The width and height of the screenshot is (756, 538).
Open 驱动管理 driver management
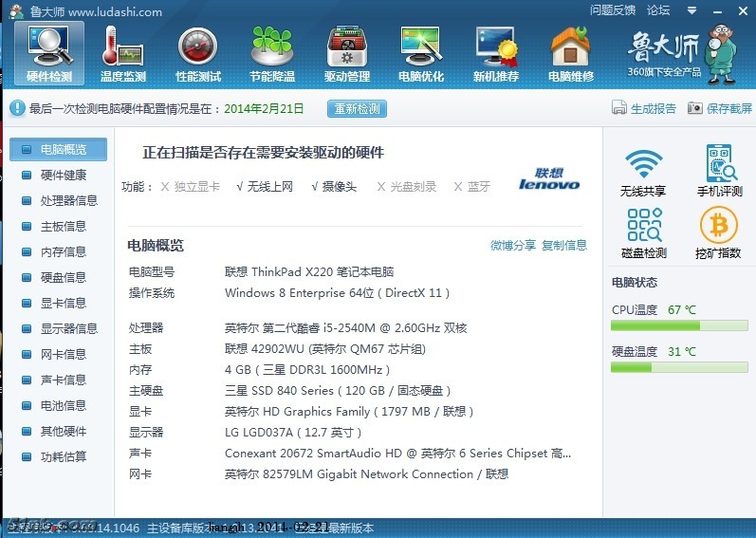pos(347,53)
